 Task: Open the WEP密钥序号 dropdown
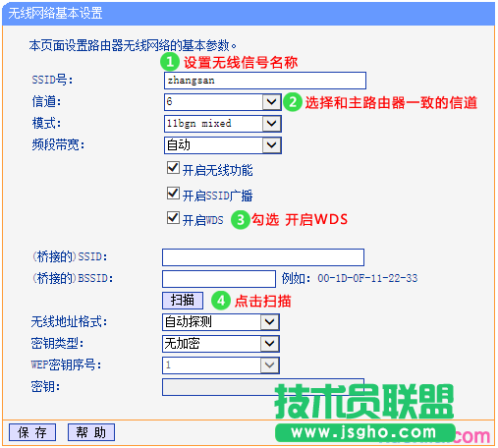click(x=221, y=365)
